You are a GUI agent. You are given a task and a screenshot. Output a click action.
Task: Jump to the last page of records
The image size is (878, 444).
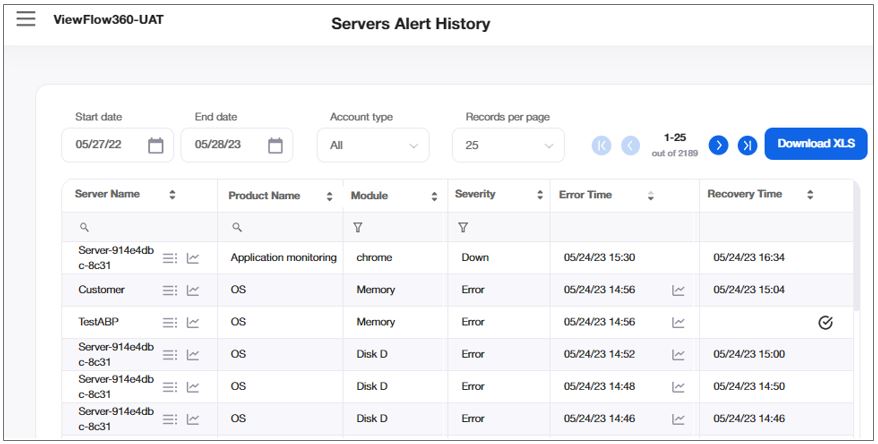click(747, 145)
